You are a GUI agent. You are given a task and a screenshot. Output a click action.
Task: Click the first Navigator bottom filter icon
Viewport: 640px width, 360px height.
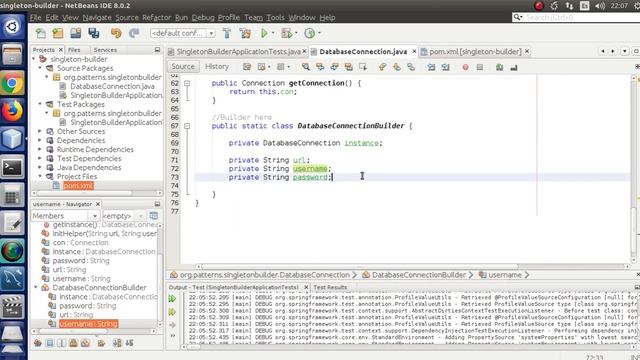(x=38, y=343)
